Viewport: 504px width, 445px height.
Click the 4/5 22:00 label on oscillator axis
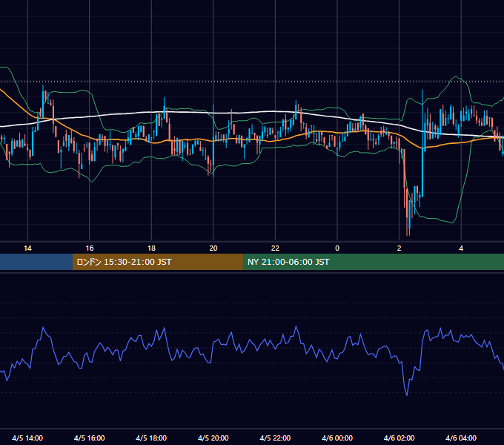point(275,438)
